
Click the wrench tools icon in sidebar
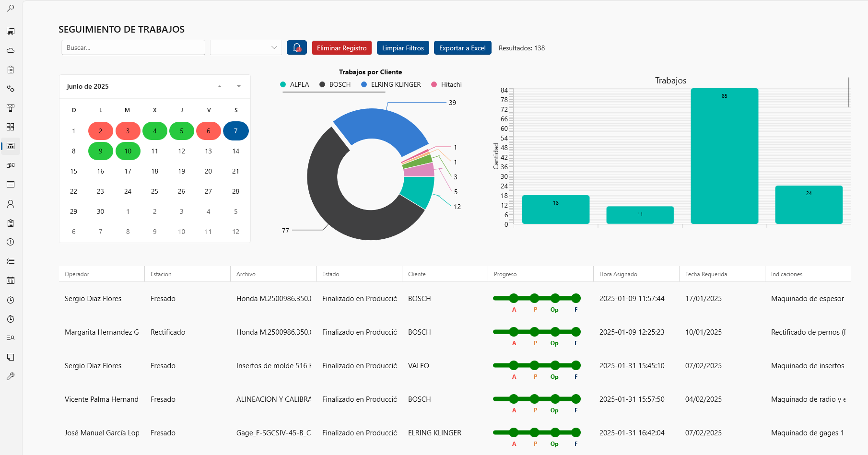[11, 376]
